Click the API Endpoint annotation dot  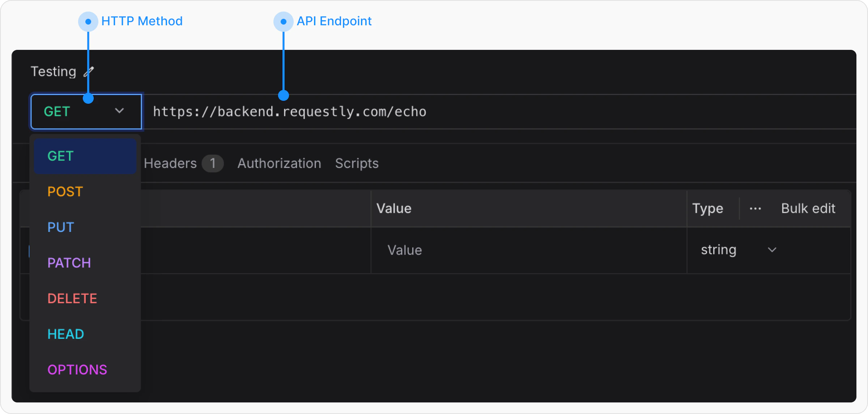(x=284, y=22)
